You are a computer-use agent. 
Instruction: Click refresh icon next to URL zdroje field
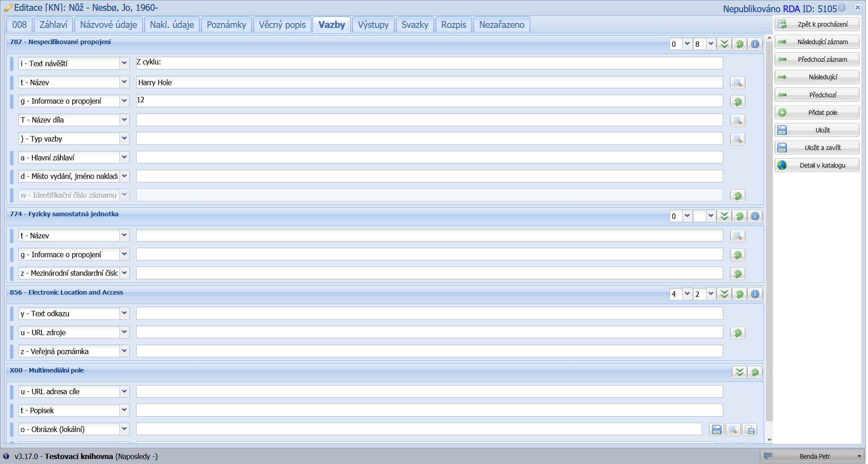(x=737, y=333)
